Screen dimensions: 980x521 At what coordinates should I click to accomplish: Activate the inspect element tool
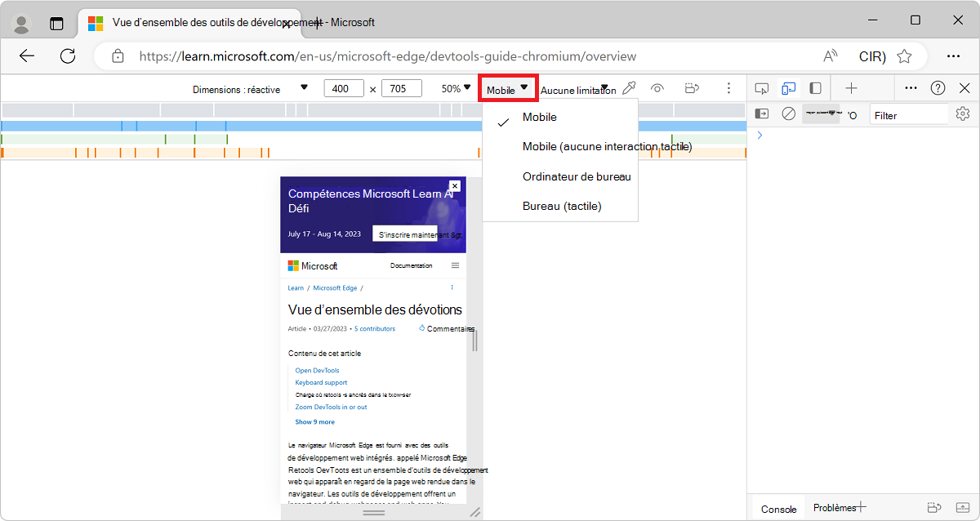[x=762, y=88]
